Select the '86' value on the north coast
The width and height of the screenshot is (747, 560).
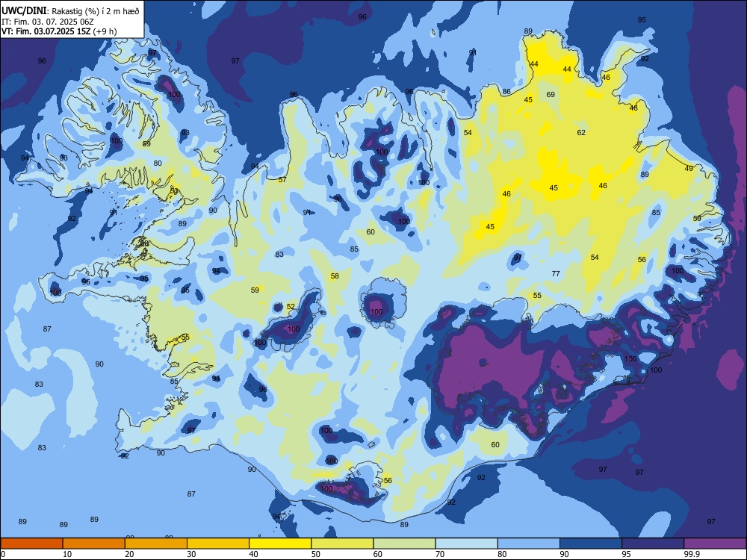click(x=506, y=91)
